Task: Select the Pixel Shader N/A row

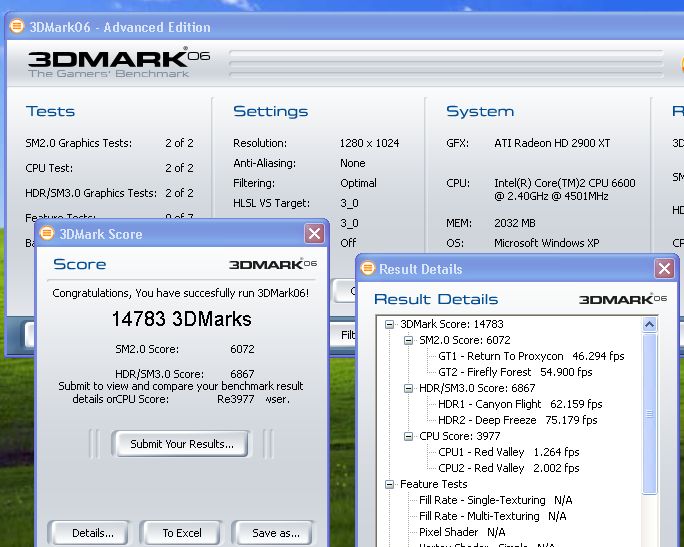Action: (x=462, y=532)
